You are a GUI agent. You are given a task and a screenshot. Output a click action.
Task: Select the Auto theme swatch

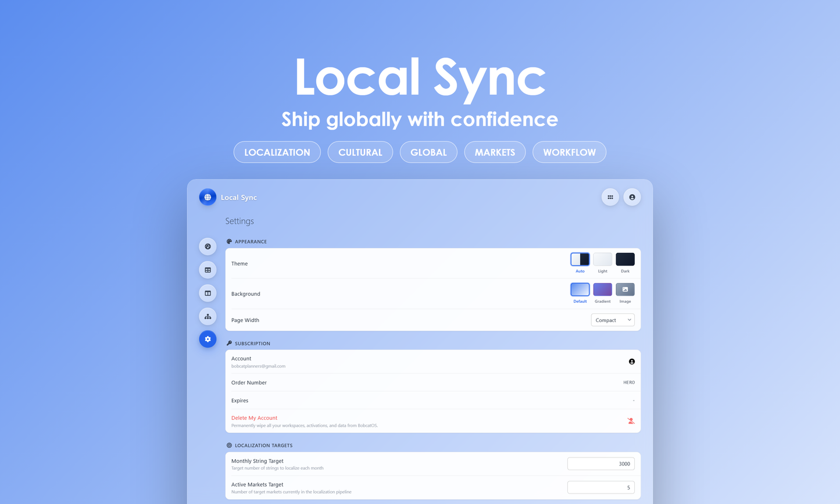point(580,259)
